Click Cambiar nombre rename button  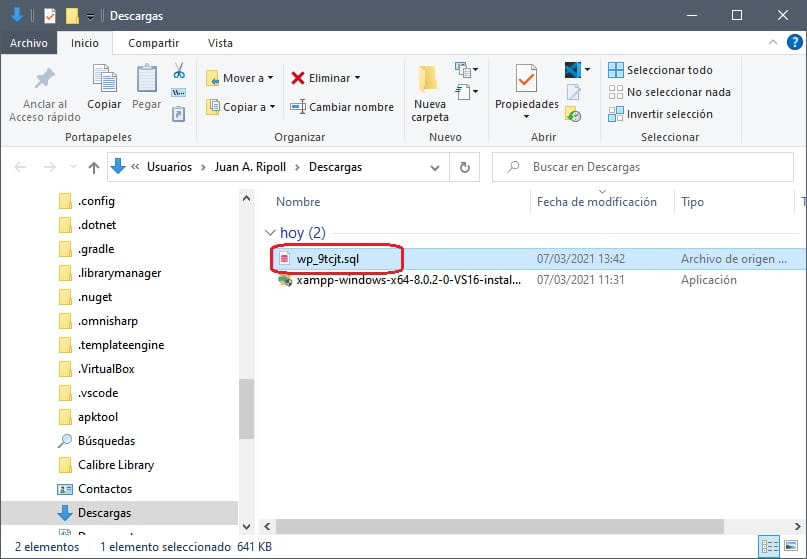point(342,107)
